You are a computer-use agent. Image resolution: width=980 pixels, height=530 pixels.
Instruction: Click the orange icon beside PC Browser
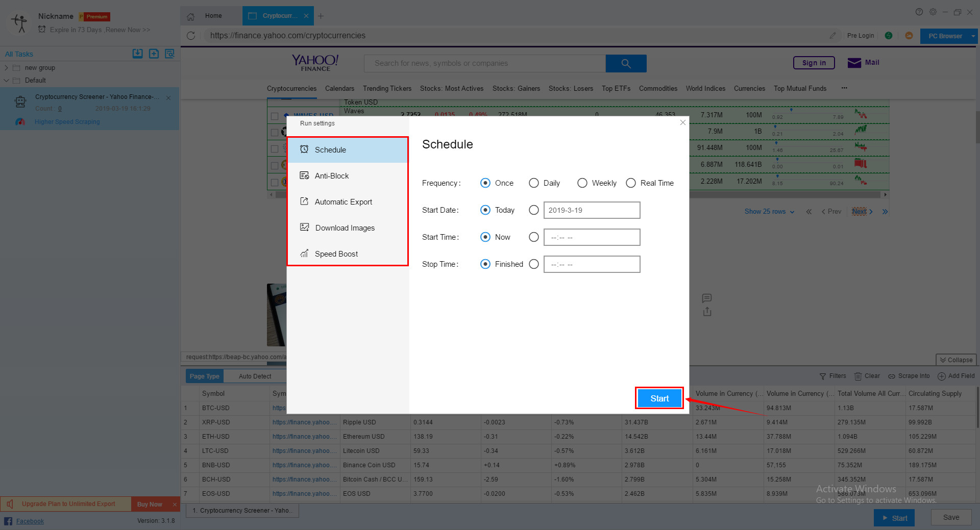click(x=909, y=36)
